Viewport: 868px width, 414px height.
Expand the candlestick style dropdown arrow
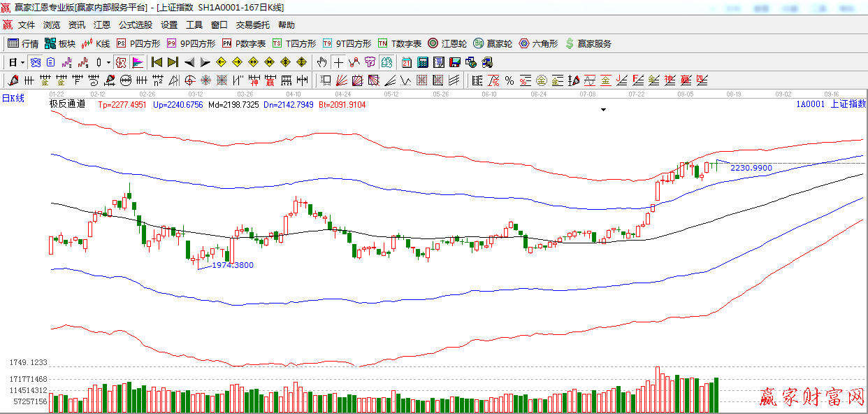108,62
